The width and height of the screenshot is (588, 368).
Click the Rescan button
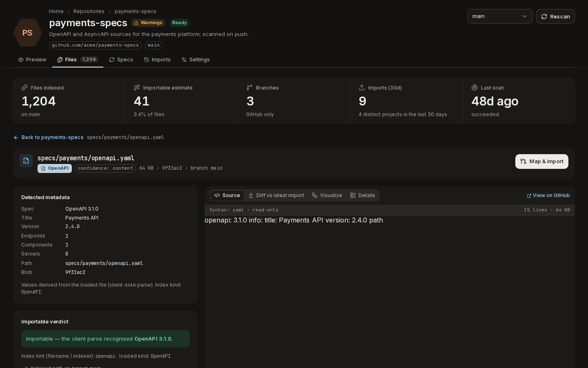point(555,16)
